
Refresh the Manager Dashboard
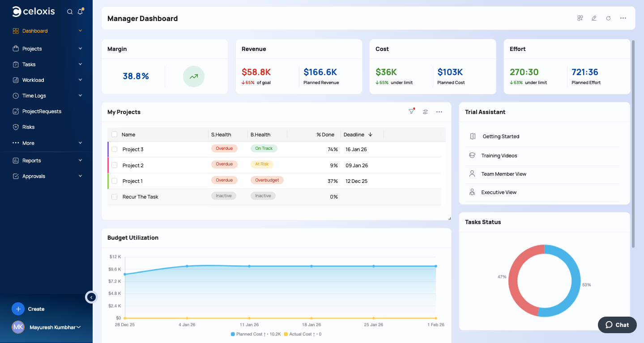click(x=608, y=18)
